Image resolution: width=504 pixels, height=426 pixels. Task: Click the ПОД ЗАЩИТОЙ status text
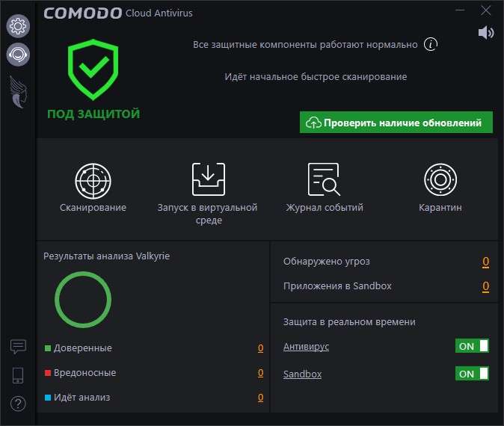pyautogui.click(x=93, y=114)
